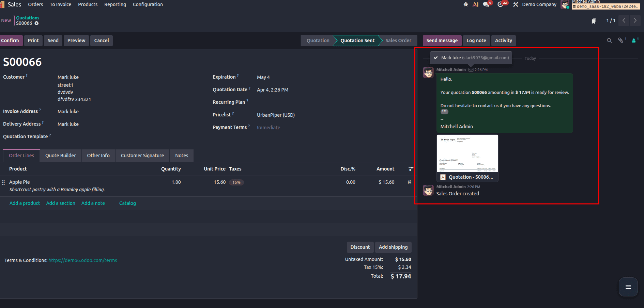Viewport: 644px width, 308px height.
Task: Expand the truncated email with ellipsis button
Action: 444,111
